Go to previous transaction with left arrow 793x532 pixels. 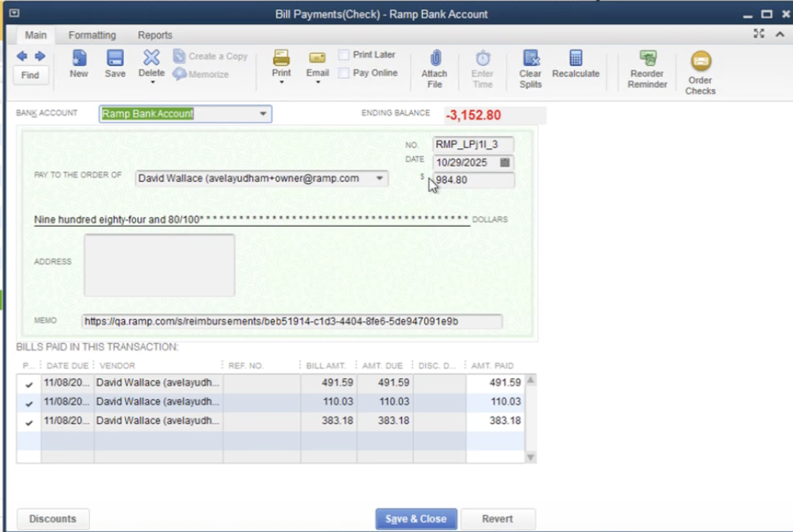pos(21,56)
